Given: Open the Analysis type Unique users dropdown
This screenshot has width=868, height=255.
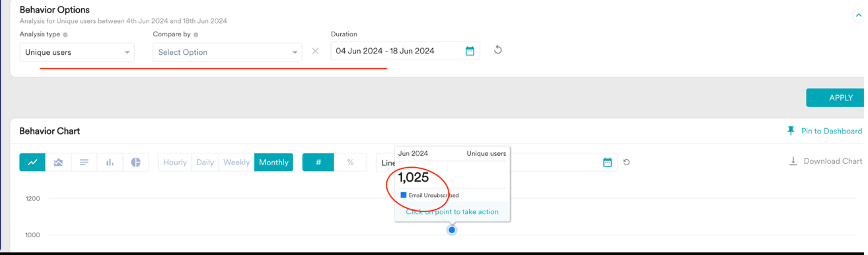Looking at the screenshot, I should (77, 52).
